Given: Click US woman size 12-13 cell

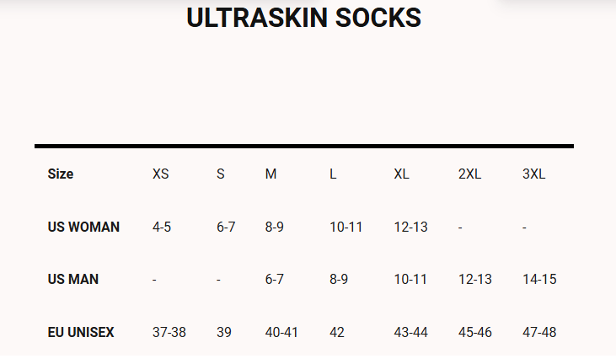Looking at the screenshot, I should click(x=411, y=227).
